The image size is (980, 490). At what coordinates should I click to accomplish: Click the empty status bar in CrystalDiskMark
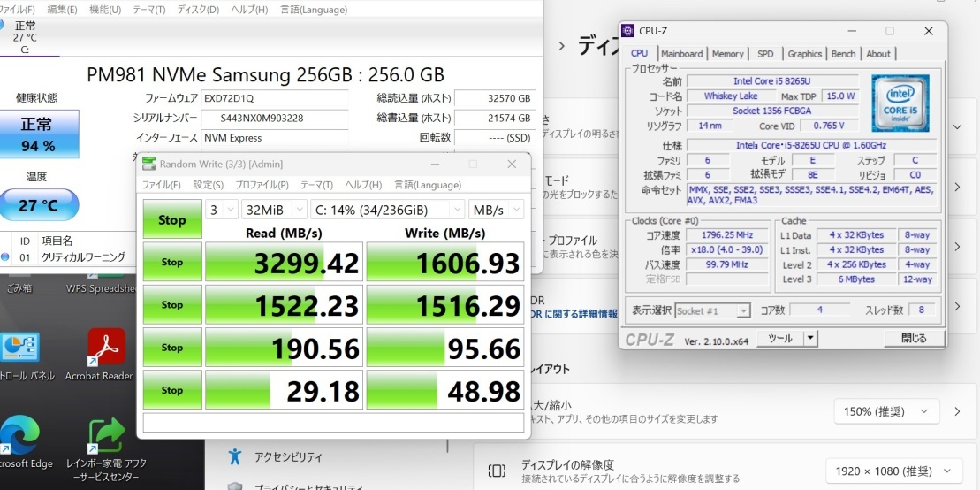[x=334, y=423]
